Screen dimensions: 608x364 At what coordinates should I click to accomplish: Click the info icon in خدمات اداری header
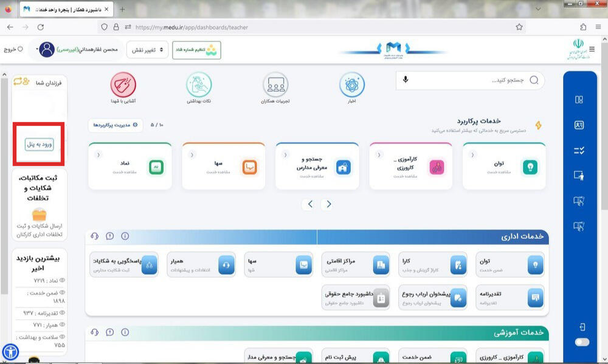point(125,236)
